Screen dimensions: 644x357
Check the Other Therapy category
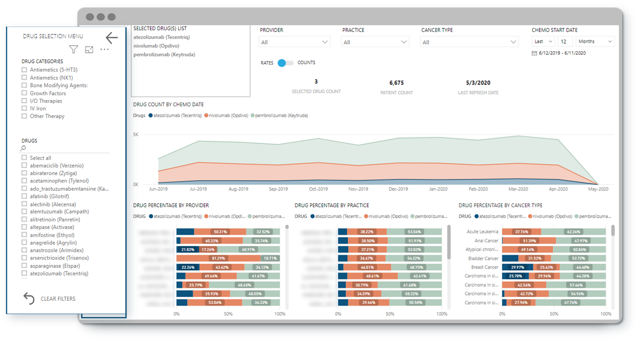[24, 116]
